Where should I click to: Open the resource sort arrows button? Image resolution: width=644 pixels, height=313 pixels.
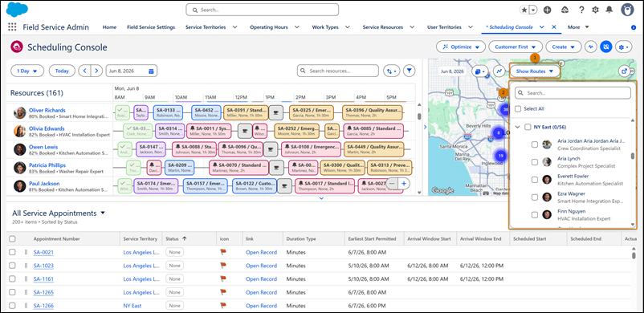(x=391, y=71)
